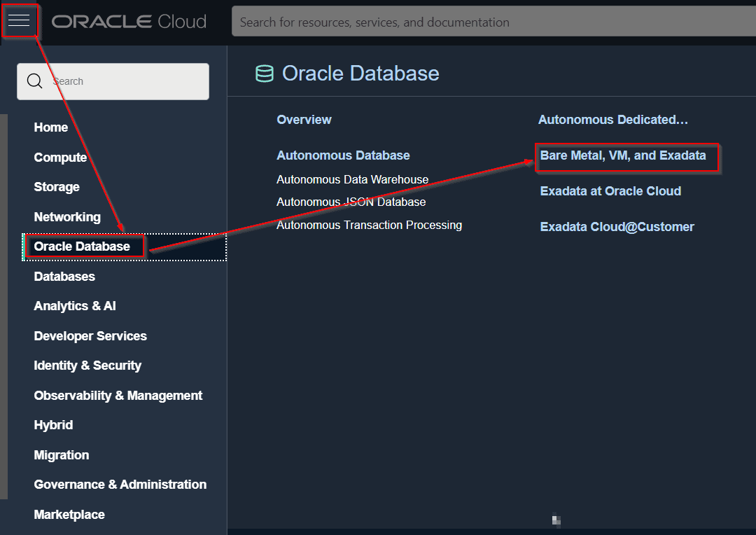
Task: Open Identity & Security category
Action: 87,366
